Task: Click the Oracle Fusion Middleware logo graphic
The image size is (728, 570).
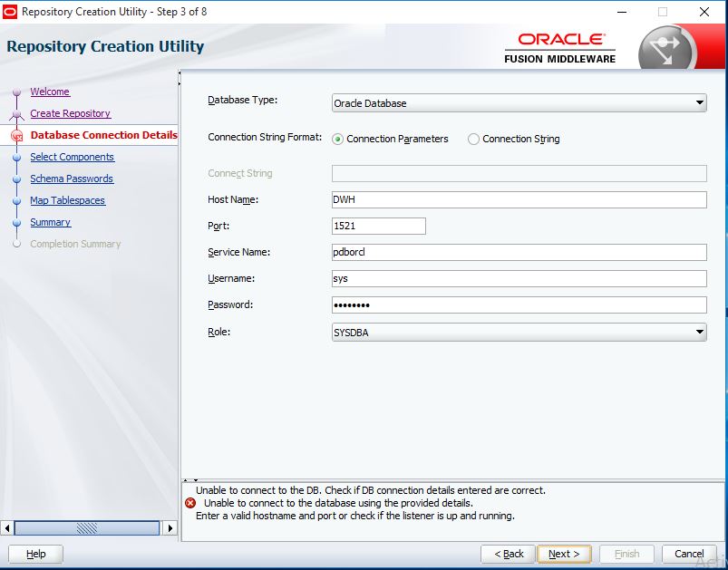Action: point(666,49)
